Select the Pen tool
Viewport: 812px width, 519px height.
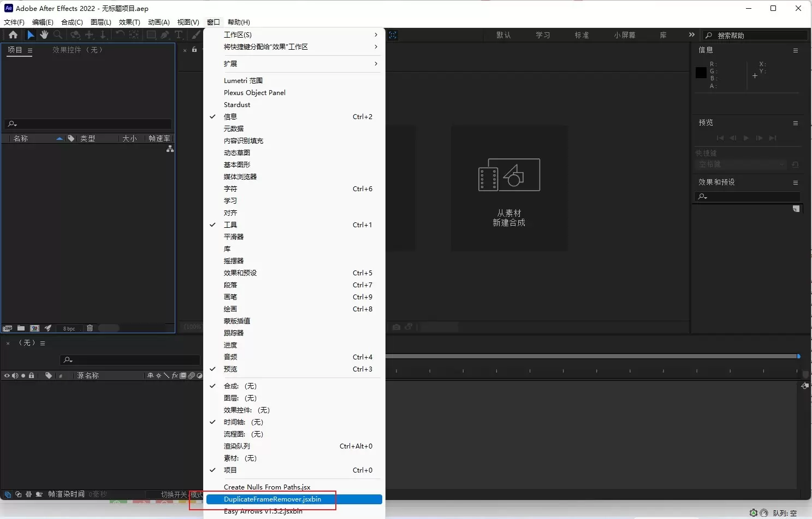click(x=165, y=35)
